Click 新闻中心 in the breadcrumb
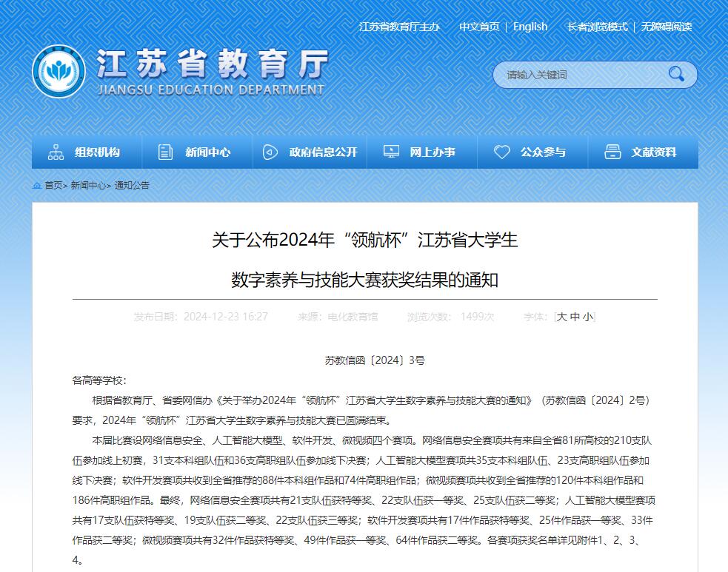 [88, 186]
